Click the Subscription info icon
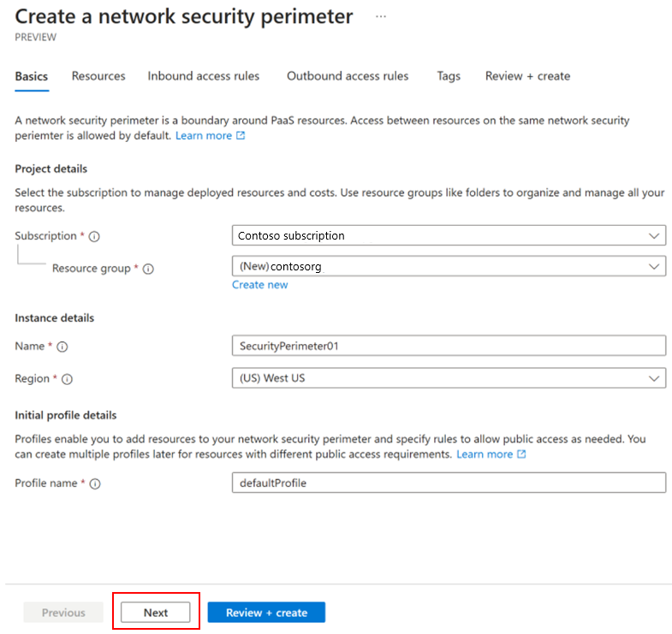672x634 pixels. [94, 236]
